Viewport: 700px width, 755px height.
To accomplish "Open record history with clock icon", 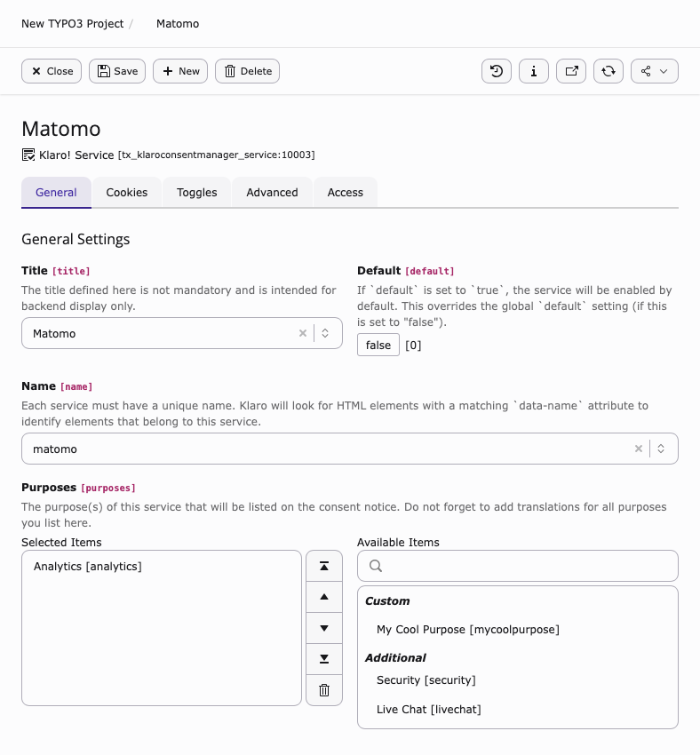I will [497, 71].
